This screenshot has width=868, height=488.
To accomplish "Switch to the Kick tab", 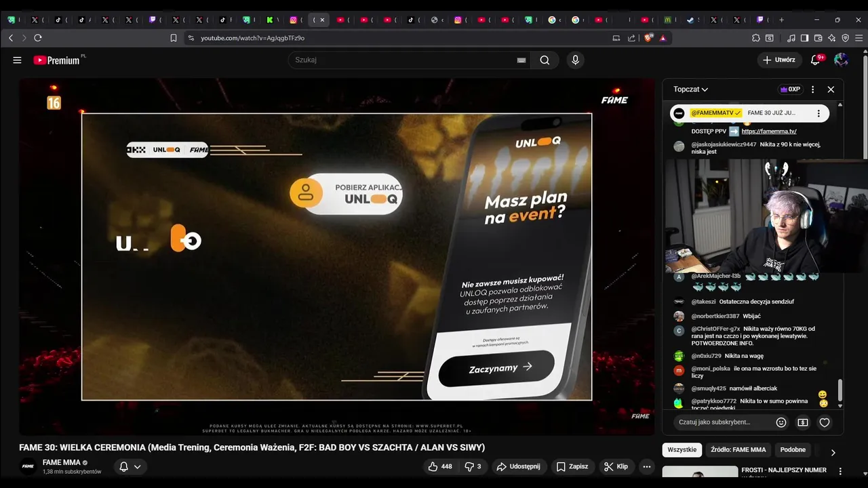I will (273, 20).
